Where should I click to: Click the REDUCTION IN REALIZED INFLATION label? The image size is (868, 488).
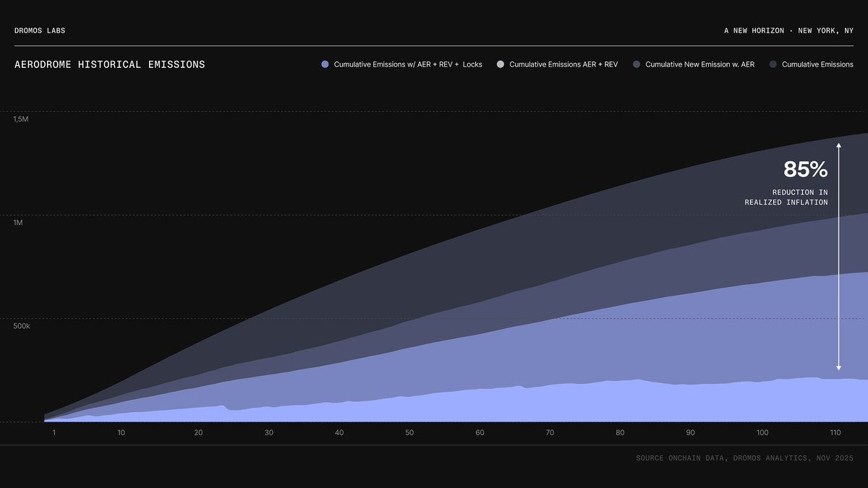[x=786, y=197]
